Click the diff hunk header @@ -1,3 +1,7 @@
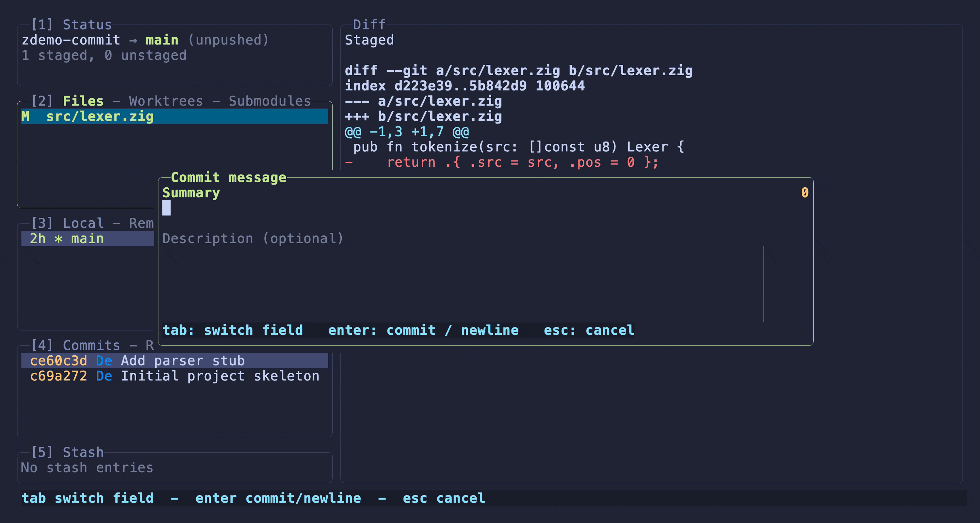 click(407, 132)
